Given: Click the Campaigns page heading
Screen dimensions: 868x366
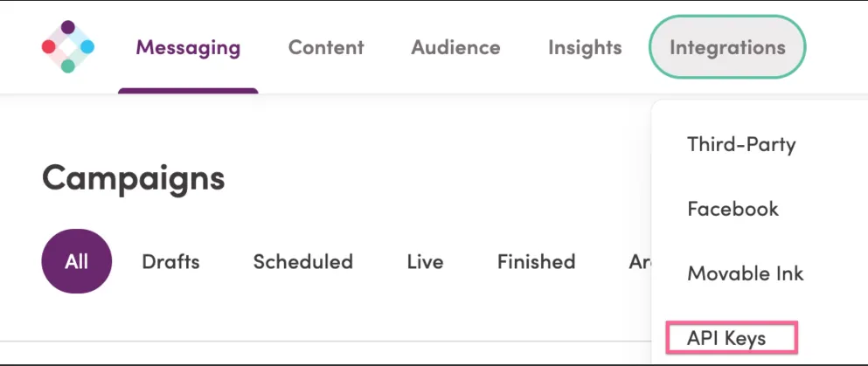Looking at the screenshot, I should click(134, 178).
